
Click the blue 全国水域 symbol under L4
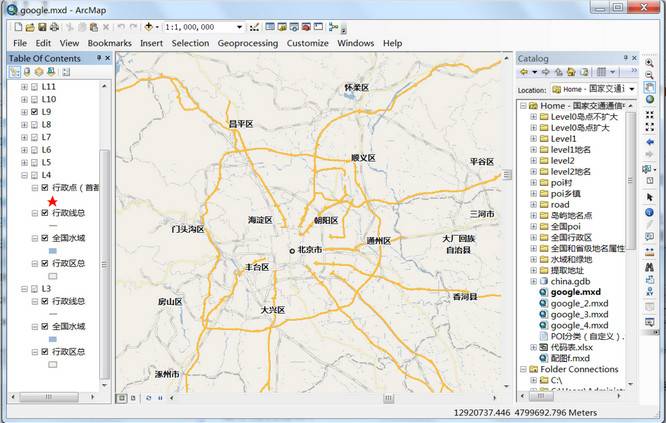53,251
